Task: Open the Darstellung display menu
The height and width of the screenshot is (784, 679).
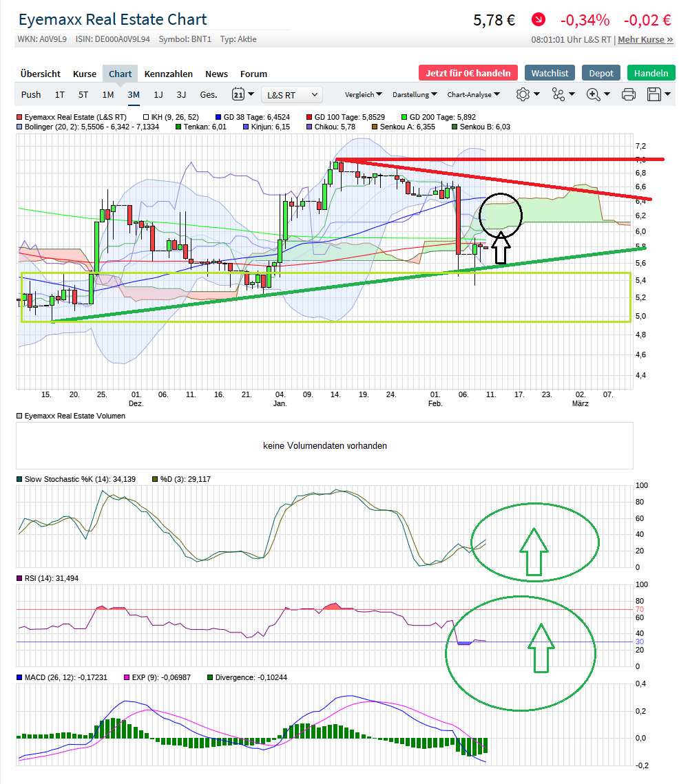Action: (415, 94)
